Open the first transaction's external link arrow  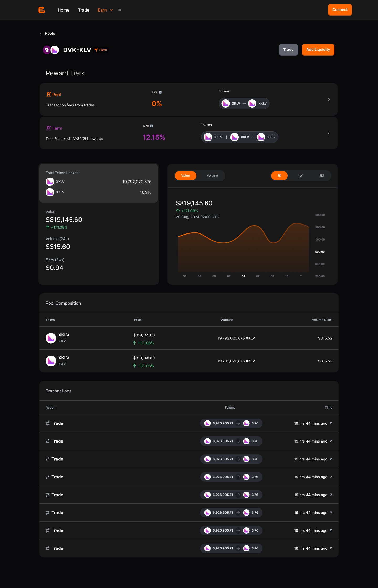tap(331, 423)
